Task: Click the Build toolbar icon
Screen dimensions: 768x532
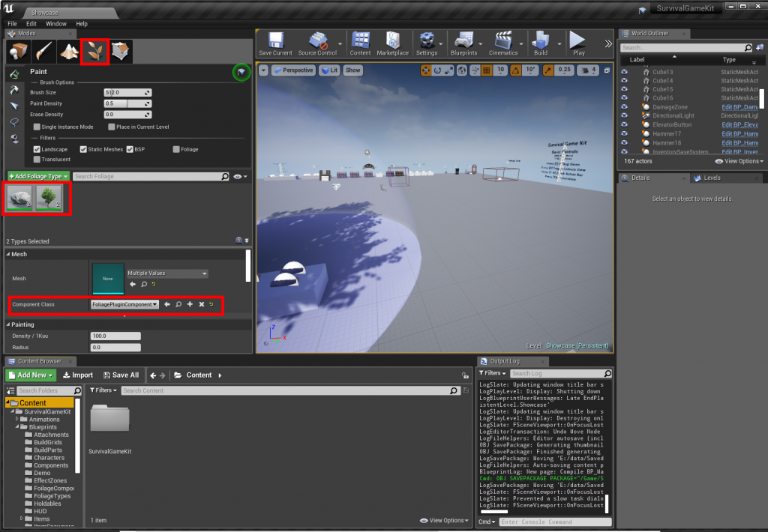Action: tap(541, 44)
